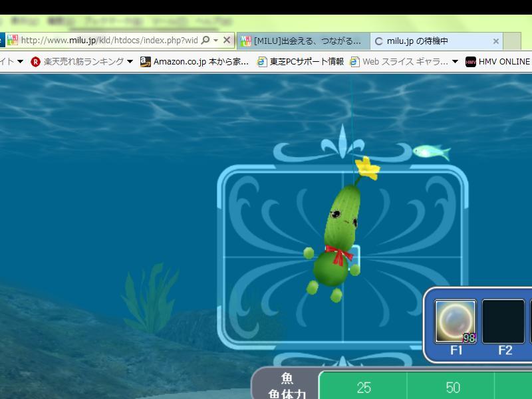Click the HMV favicon icon

pos(471,62)
